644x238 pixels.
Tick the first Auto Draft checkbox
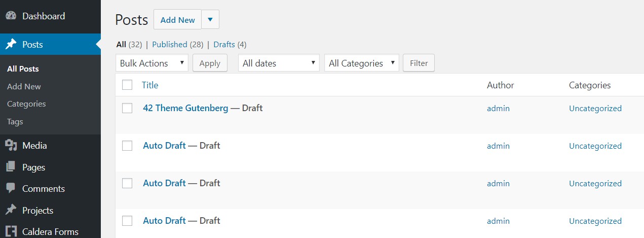point(127,146)
